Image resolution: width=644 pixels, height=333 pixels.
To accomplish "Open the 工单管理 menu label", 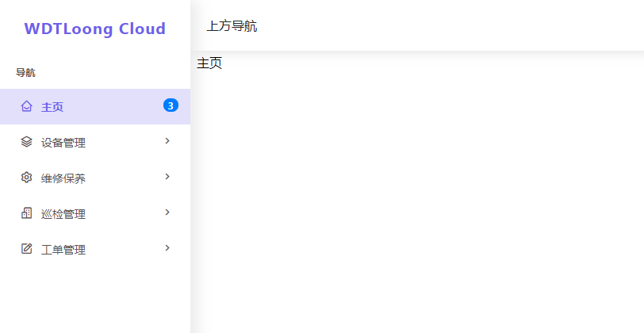I will pyautogui.click(x=63, y=250).
